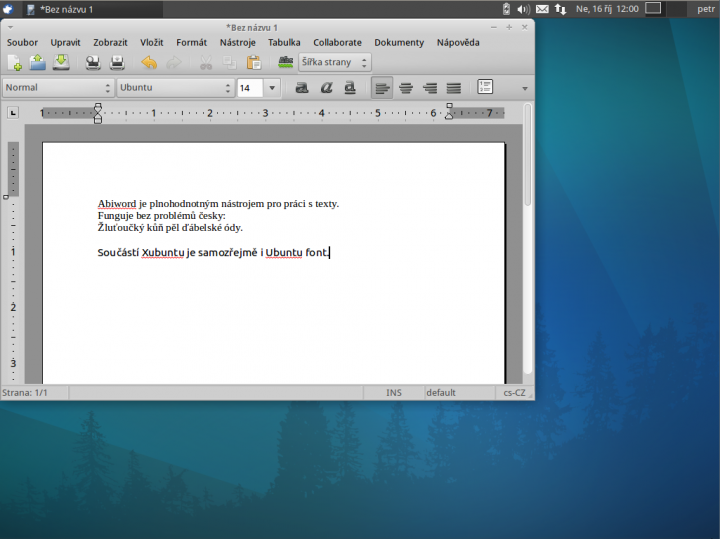This screenshot has width=720, height=539.
Task: Open the mail indicator icon
Action: [542, 9]
